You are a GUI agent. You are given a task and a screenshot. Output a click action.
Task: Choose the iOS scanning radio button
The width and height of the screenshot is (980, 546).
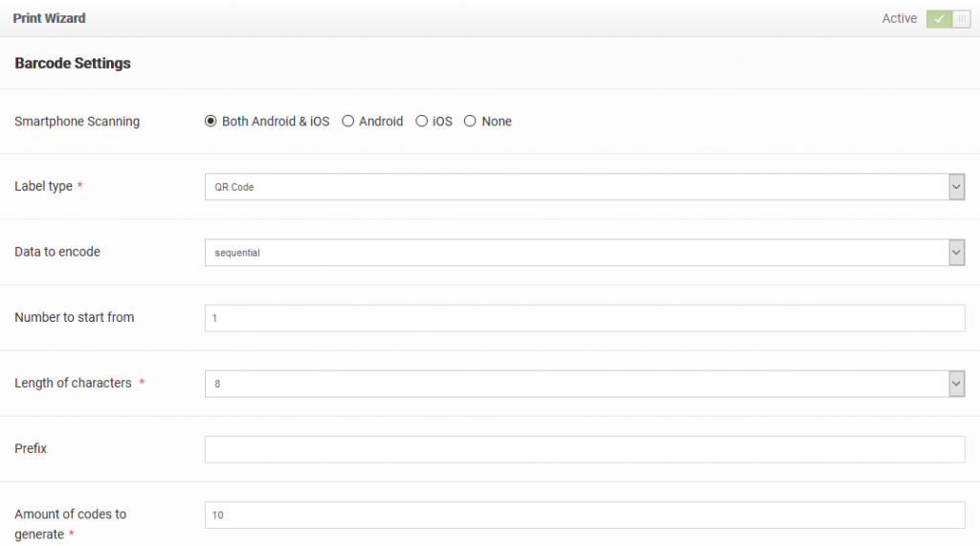422,122
